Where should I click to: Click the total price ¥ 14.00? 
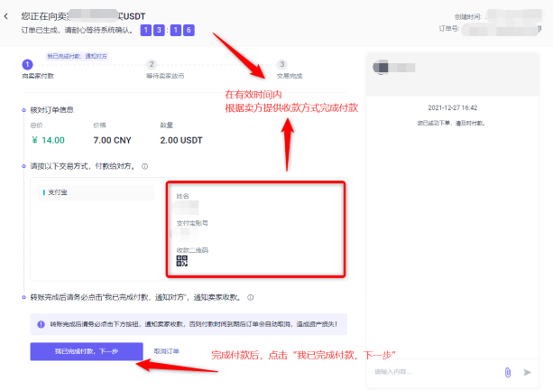click(x=48, y=140)
